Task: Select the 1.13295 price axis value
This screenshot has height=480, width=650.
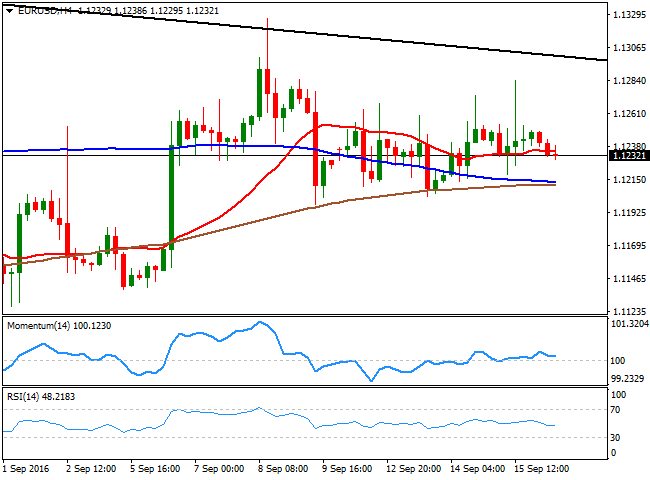Action: pos(629,15)
